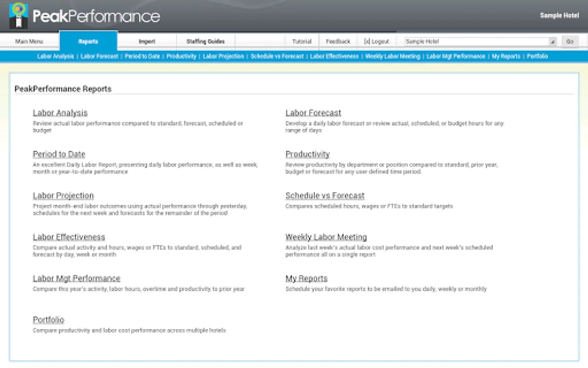Open the Labor Effectiveness report heading
This screenshot has width=588, height=368.
pyautogui.click(x=69, y=237)
